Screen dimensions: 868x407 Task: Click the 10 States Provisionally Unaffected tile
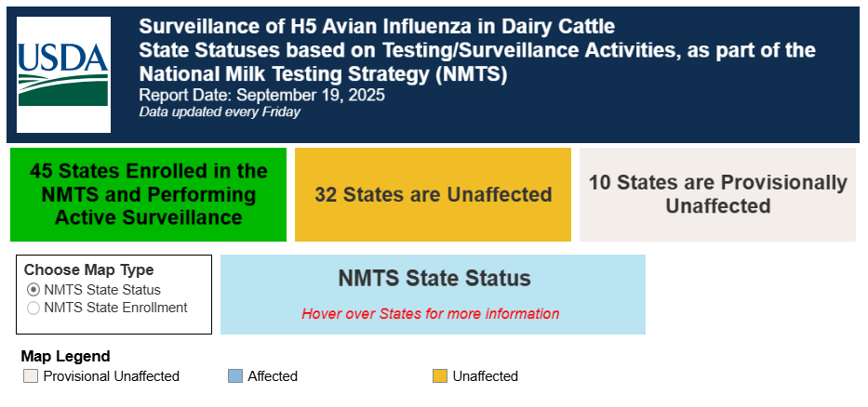[x=717, y=194]
